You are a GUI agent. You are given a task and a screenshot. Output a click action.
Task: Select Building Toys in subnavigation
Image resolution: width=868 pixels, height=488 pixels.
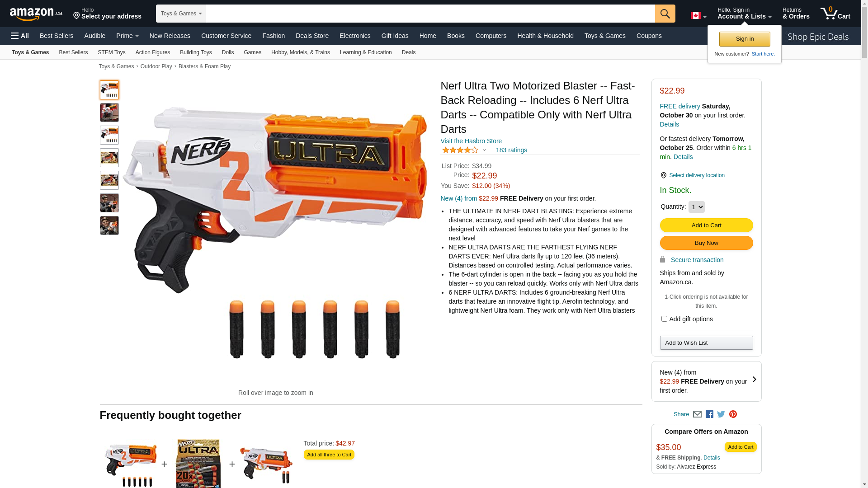point(196,52)
